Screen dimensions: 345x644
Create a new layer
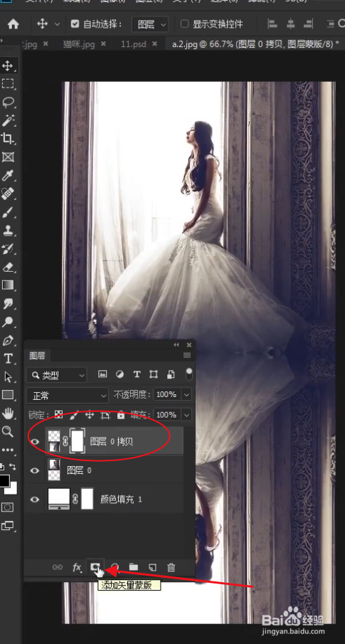152,567
